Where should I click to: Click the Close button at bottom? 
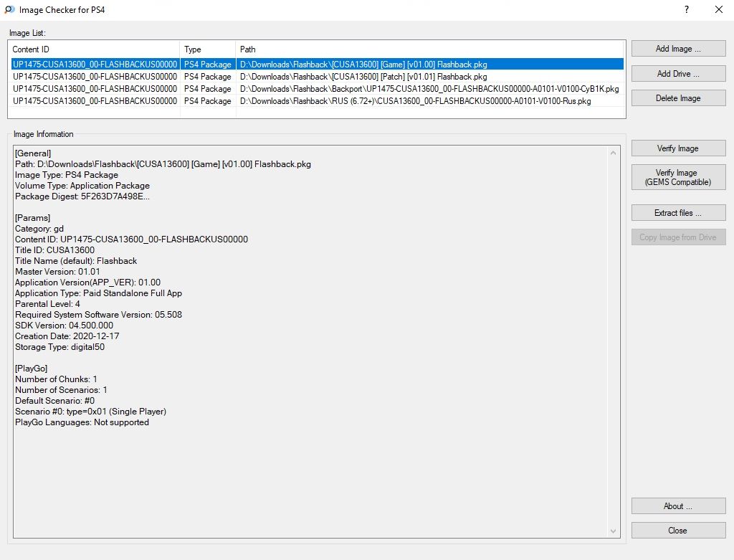678,530
